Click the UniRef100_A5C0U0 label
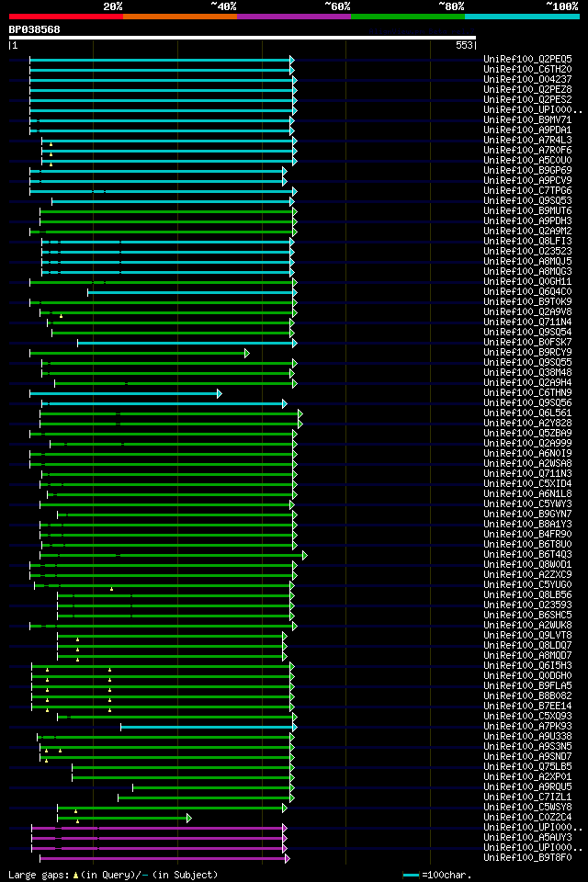Viewport: 588px width, 882px height. [x=527, y=160]
